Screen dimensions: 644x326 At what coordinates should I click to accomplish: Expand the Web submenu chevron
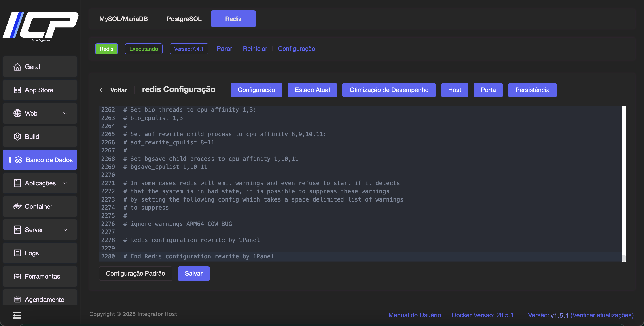tap(65, 114)
